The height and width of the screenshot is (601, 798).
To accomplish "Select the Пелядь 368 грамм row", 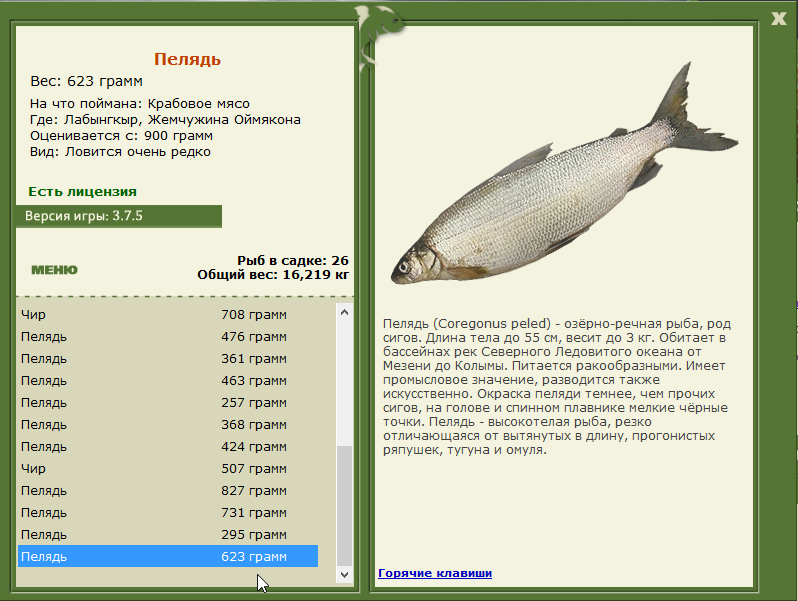I will pos(168,424).
